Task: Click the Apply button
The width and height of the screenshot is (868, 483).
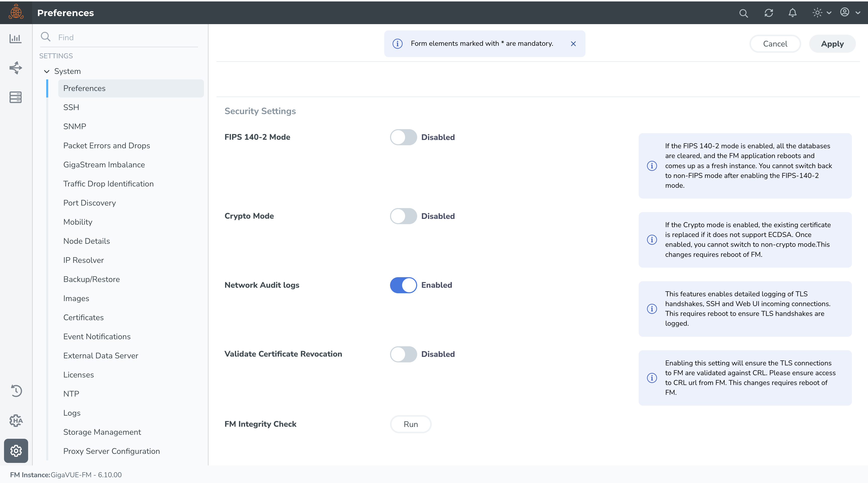Action: [x=832, y=44]
